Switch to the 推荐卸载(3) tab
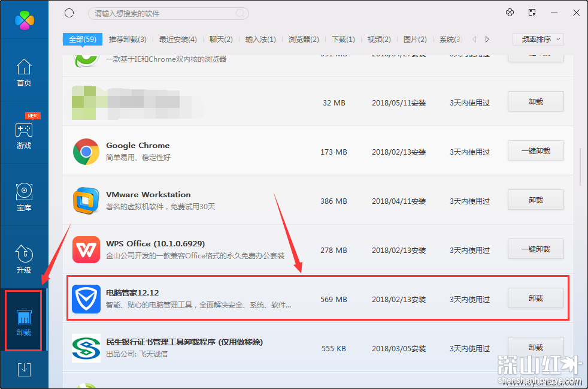588x389 pixels. coord(128,40)
